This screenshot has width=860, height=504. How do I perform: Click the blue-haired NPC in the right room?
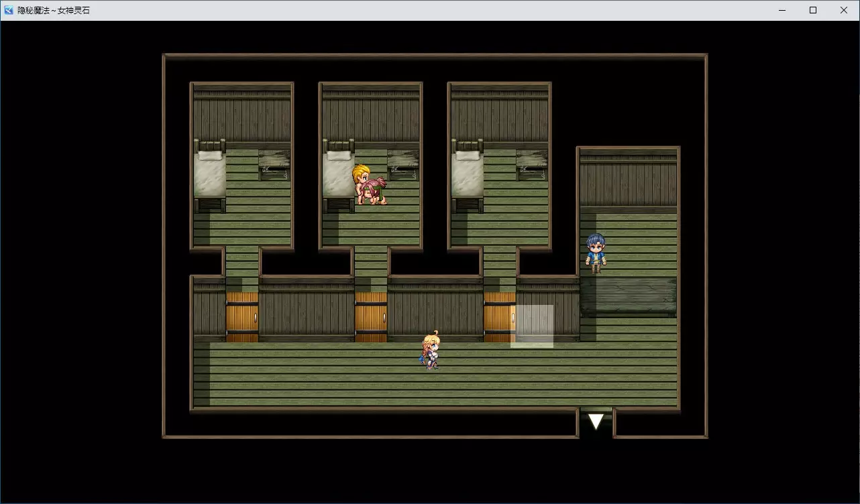coord(595,253)
